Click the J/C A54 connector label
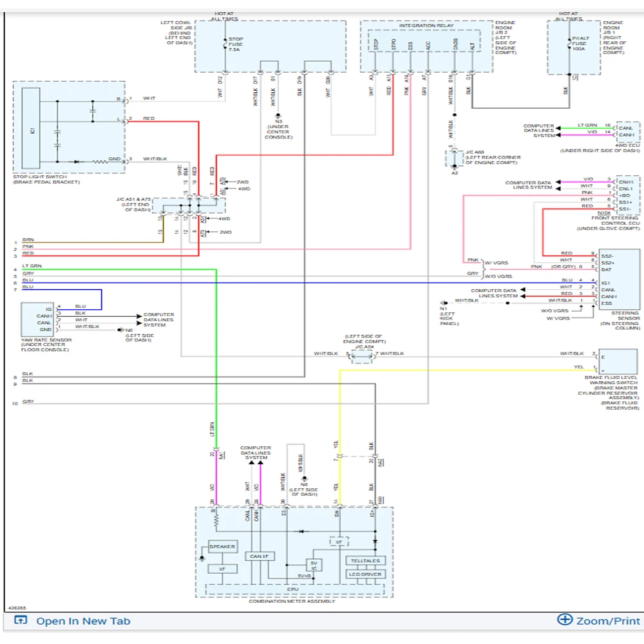The height and width of the screenshot is (644, 644). pyautogui.click(x=365, y=346)
